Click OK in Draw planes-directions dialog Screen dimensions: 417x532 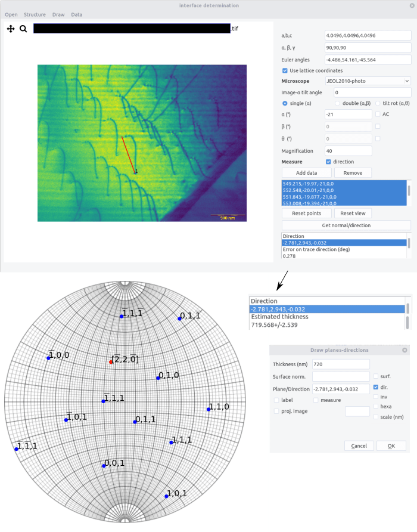(x=391, y=446)
